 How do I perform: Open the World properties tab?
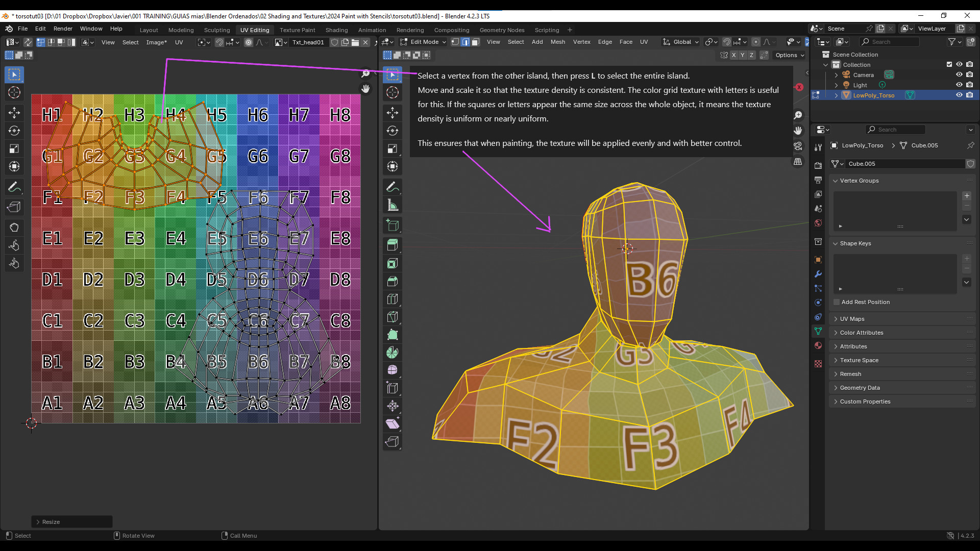(x=818, y=223)
